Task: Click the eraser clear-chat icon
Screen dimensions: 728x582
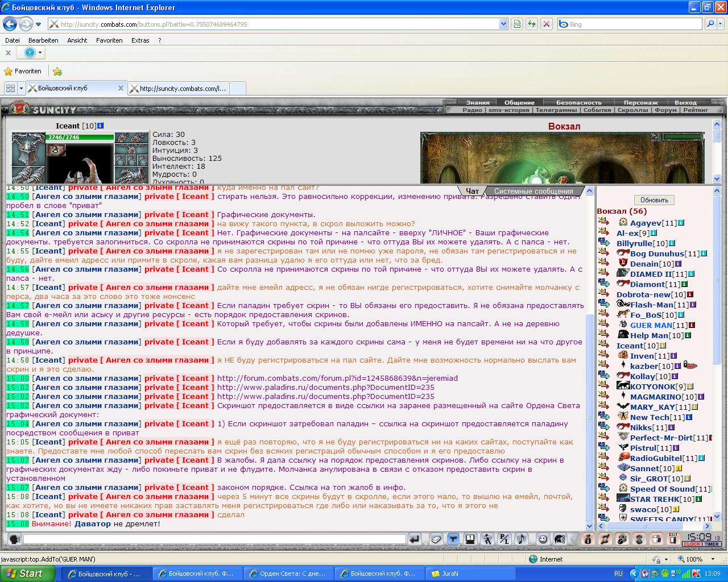Action: pyautogui.click(x=436, y=539)
